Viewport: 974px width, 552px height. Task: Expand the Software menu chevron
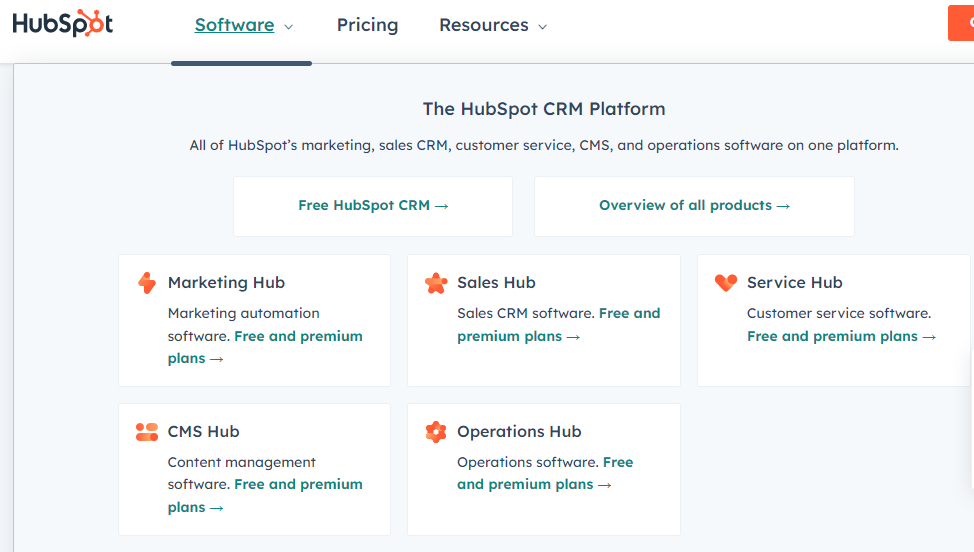pos(288,27)
